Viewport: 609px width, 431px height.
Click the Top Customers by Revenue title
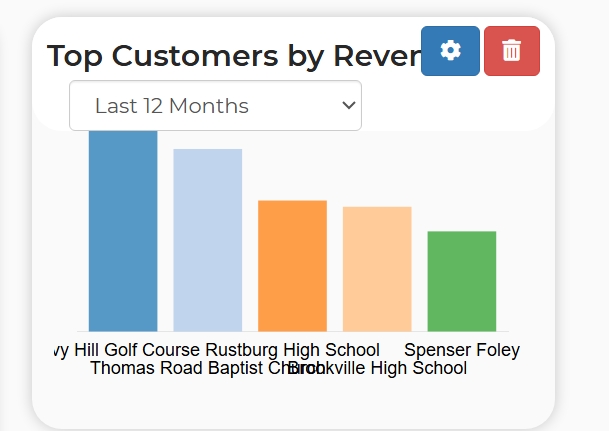(234, 56)
